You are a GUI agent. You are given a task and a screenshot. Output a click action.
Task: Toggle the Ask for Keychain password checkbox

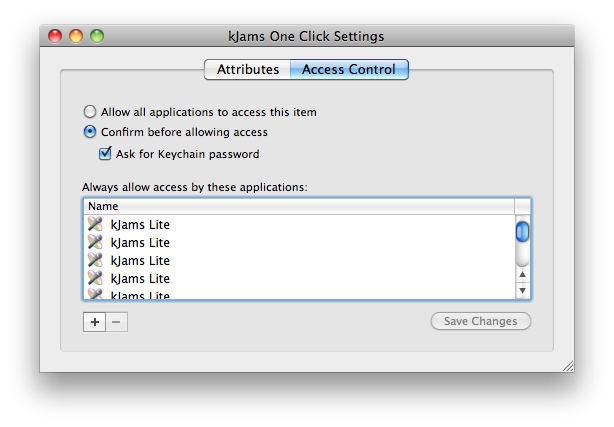[105, 154]
